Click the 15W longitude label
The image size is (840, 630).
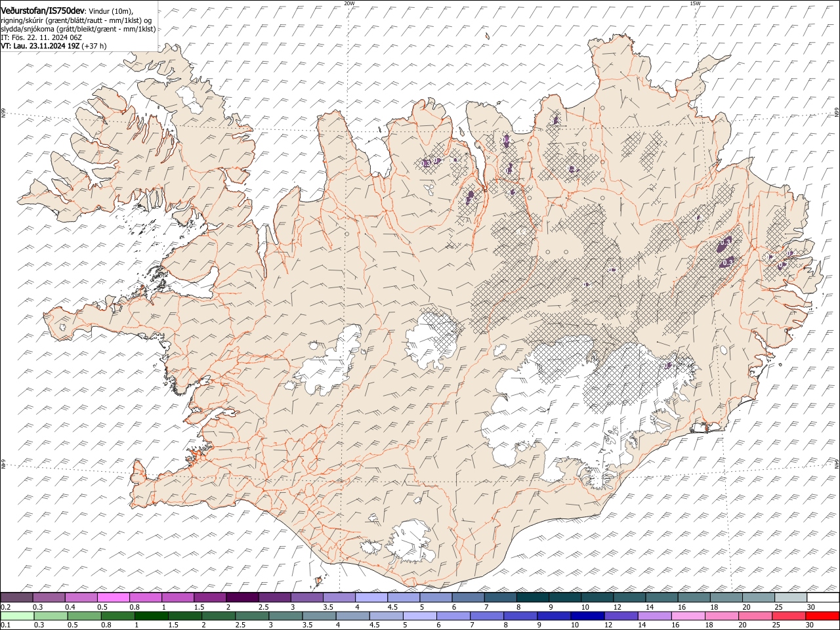pos(695,3)
